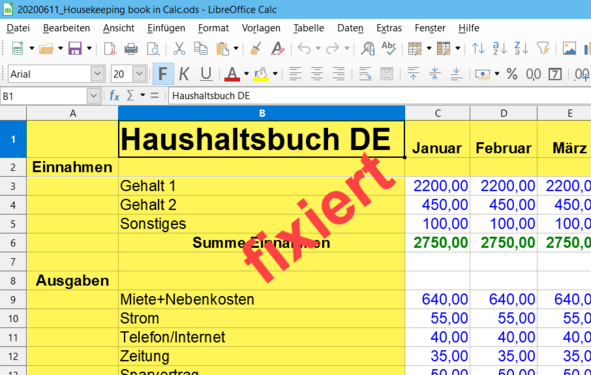Expand the Sum function dropdown arrow

[x=142, y=95]
